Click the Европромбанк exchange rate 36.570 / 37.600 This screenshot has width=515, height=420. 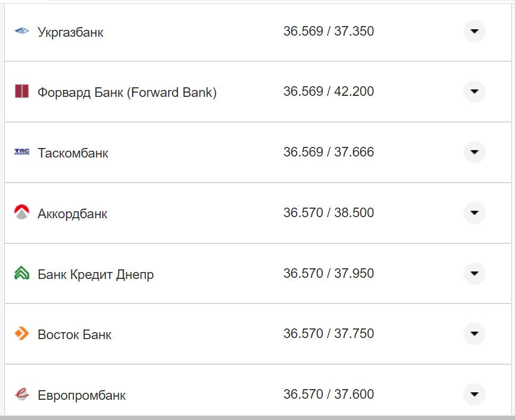(x=329, y=394)
